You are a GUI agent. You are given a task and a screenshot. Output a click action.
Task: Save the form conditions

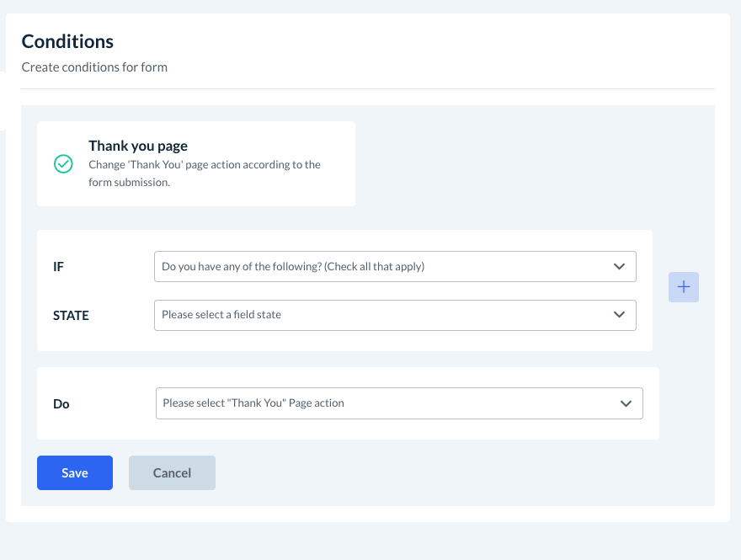(75, 473)
